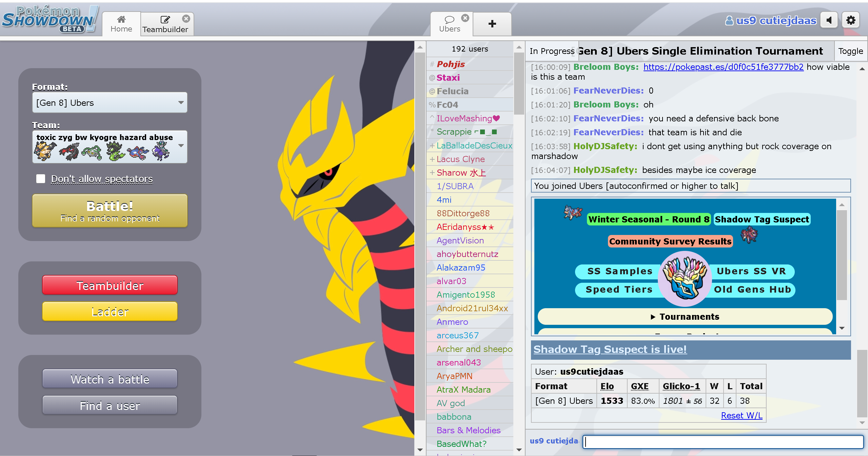This screenshot has width=868, height=456.
Task: Open options with the gear icon
Action: click(851, 21)
